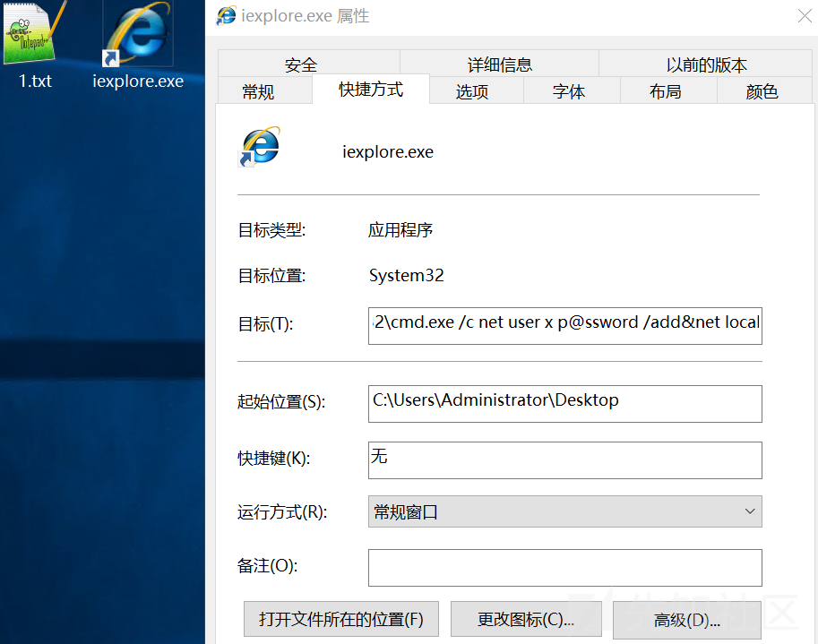Click the 目标类型: label
This screenshot has height=644, width=818.
tap(271, 230)
